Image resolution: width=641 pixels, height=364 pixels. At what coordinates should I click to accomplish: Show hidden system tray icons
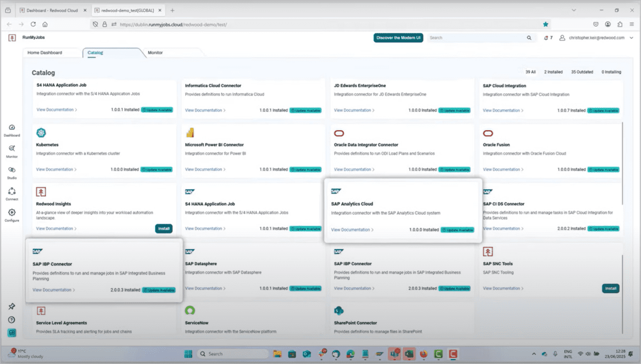click(x=534, y=354)
